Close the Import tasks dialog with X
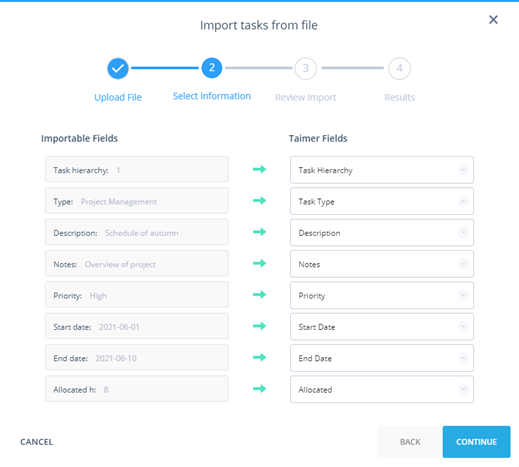 pyautogui.click(x=493, y=20)
